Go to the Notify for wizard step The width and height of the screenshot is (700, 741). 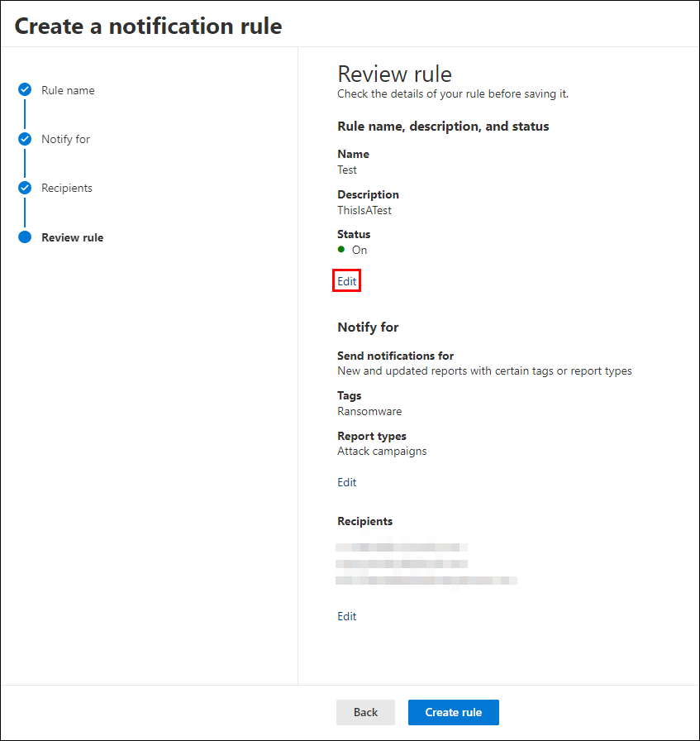[65, 140]
